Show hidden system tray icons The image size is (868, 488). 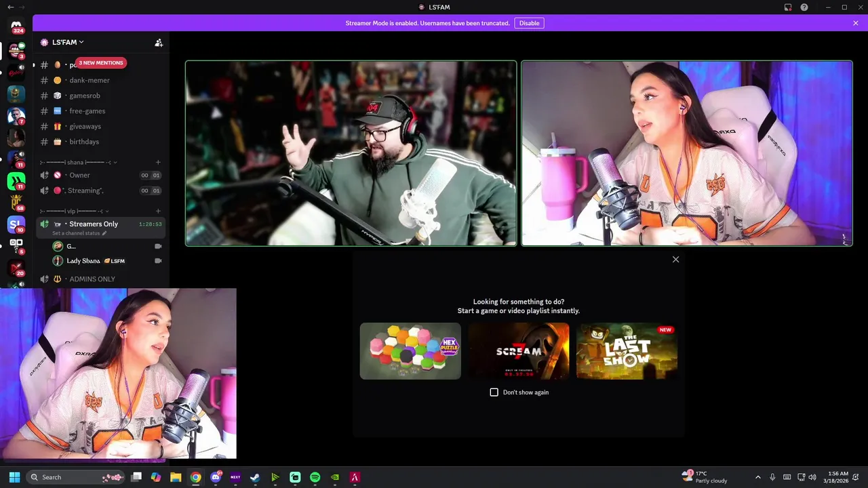[x=757, y=477]
